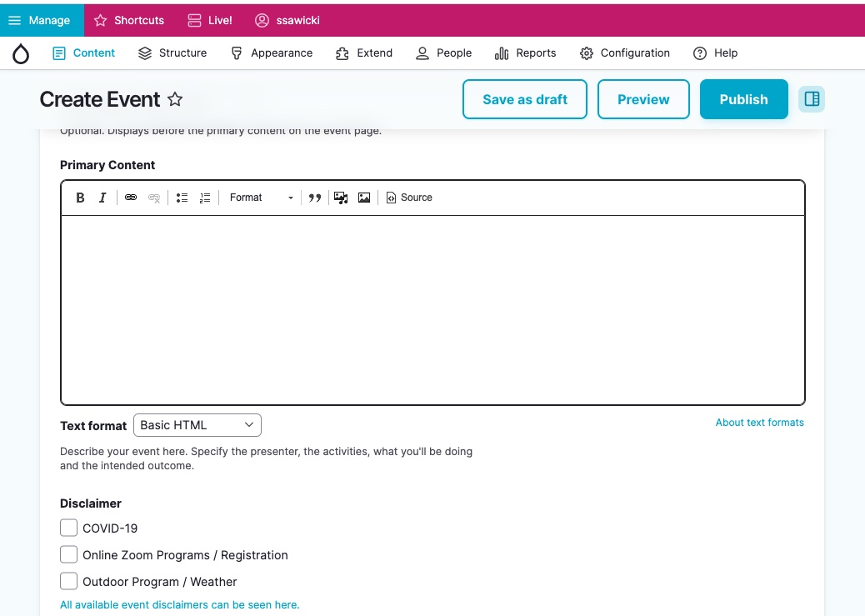Check Outdoor Program / Weather disclaimer

[69, 581]
